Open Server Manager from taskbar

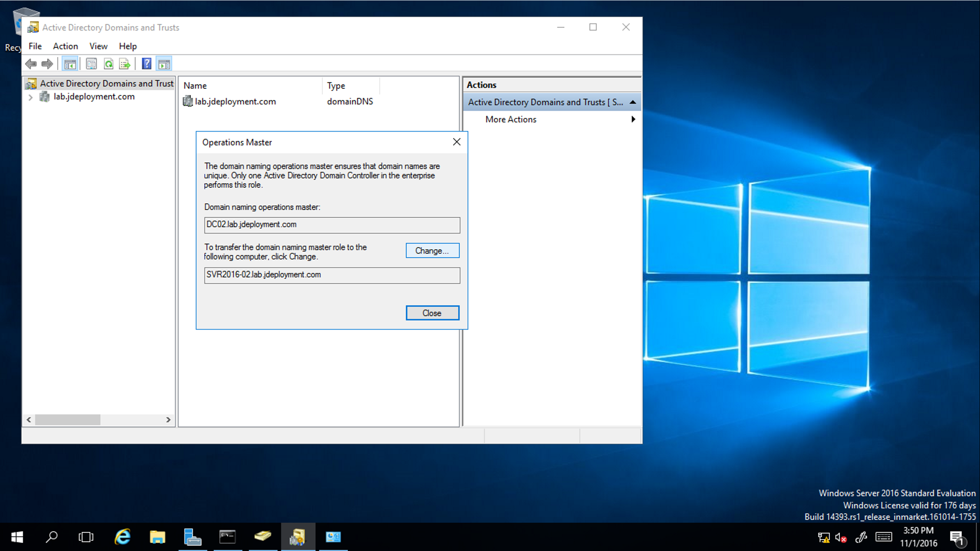click(192, 537)
